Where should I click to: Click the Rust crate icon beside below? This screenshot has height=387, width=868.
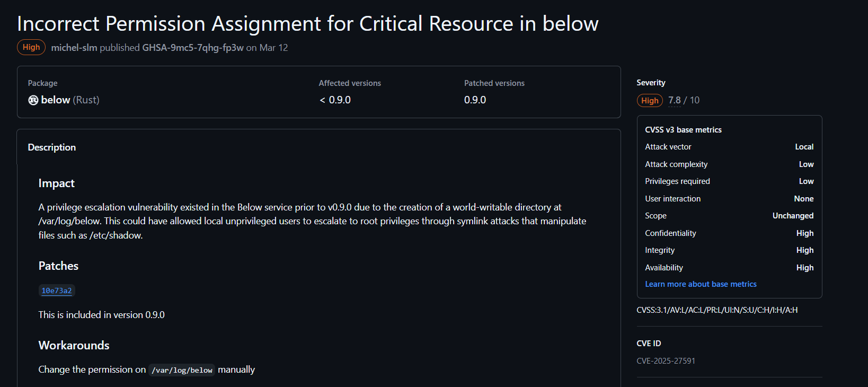point(33,100)
